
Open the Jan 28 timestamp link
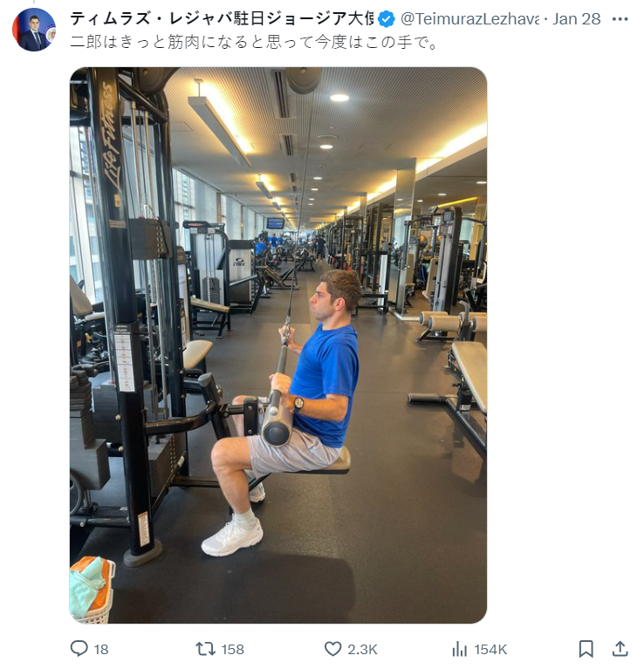coord(577,19)
